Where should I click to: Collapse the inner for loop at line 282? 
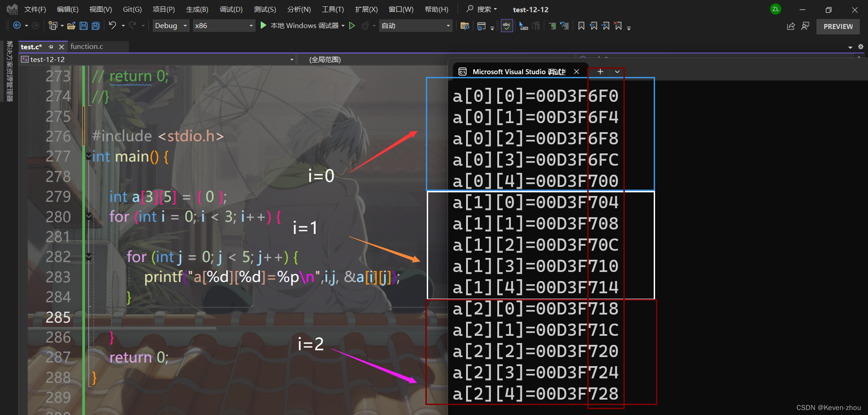[89, 257]
